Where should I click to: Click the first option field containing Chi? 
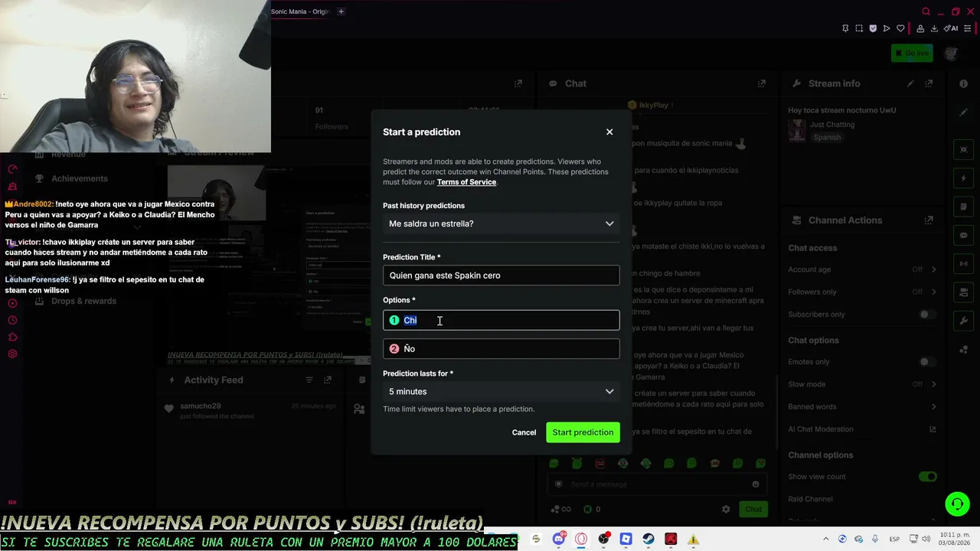coord(501,320)
